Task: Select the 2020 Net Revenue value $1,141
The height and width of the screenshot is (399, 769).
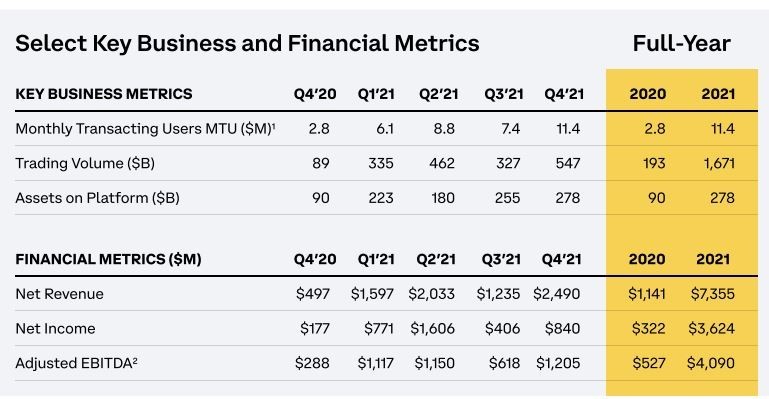Action: tap(646, 294)
